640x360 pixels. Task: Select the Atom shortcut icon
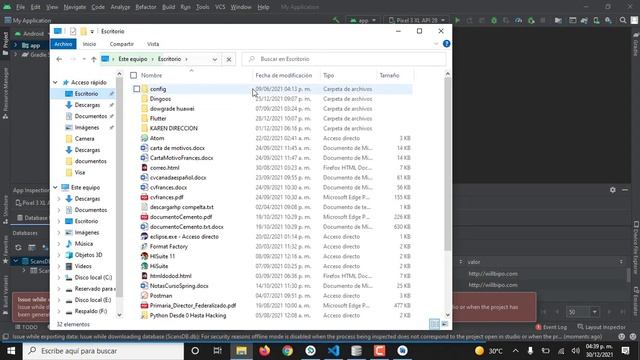(x=144, y=138)
